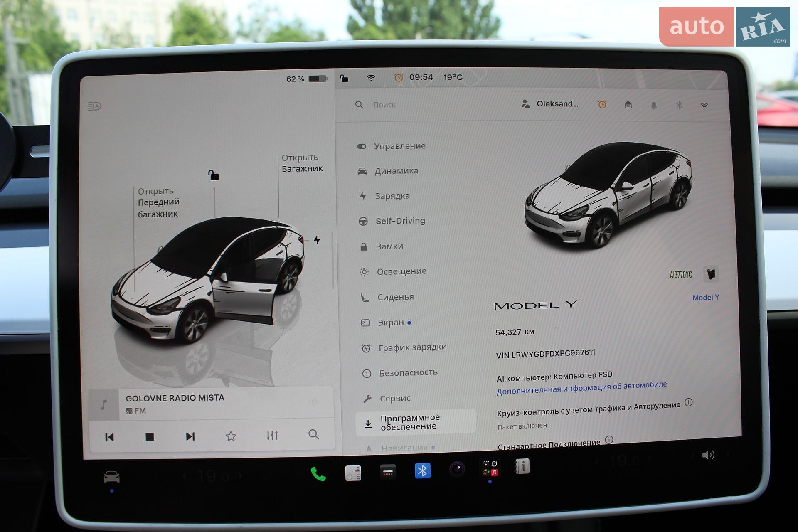798x532 pixels.
Task: Tap the headlights auto icon
Action: click(94, 106)
